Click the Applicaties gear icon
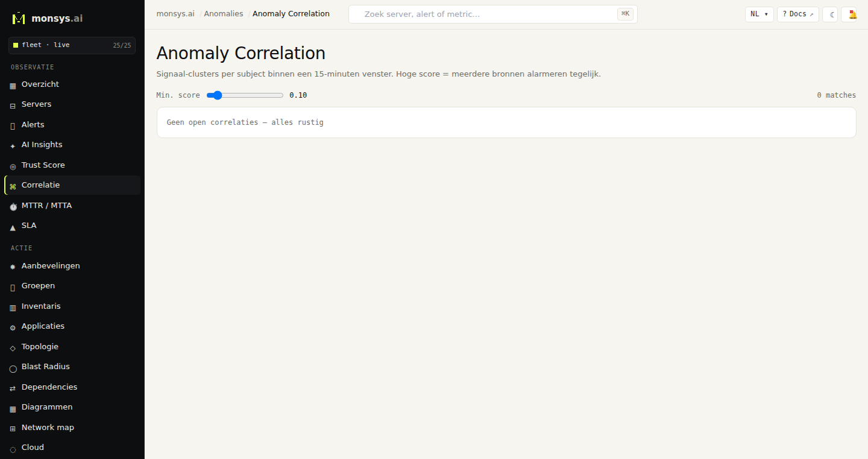Image resolution: width=868 pixels, height=459 pixels. (x=13, y=328)
